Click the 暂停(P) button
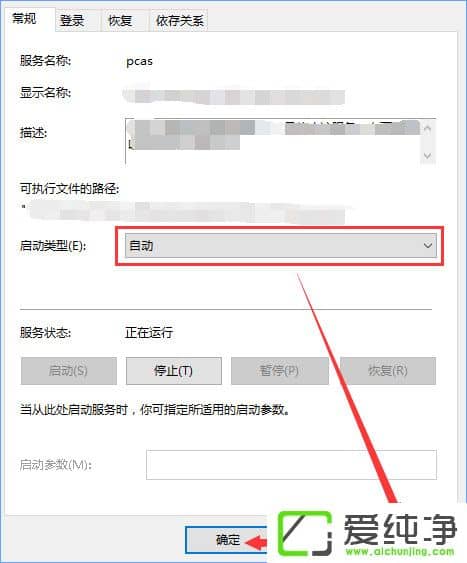The height and width of the screenshot is (563, 467). click(x=280, y=371)
